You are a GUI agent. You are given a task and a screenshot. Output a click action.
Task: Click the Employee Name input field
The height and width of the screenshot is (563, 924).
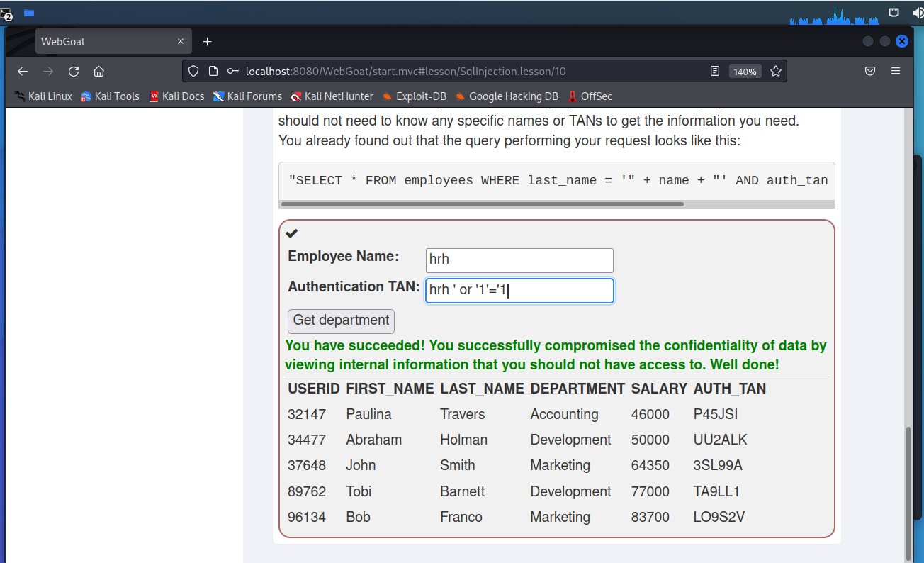[519, 260]
